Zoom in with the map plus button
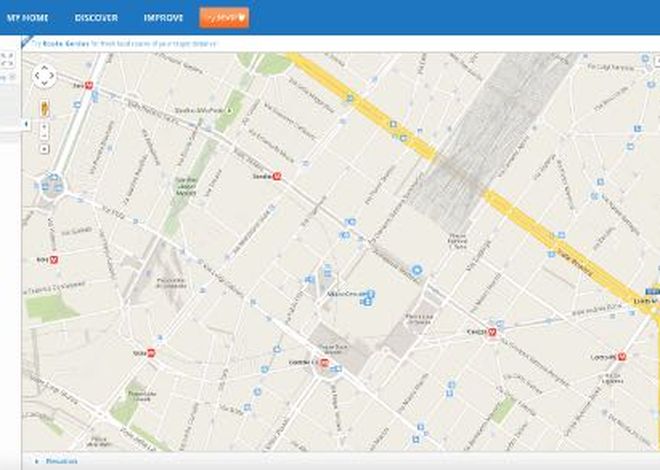Screen dimensions: 660x470 point(45,127)
